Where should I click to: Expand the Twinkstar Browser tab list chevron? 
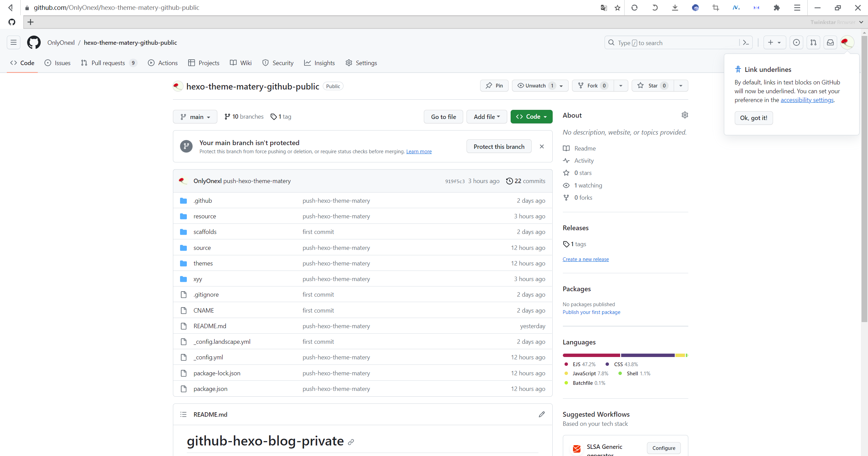pos(861,22)
